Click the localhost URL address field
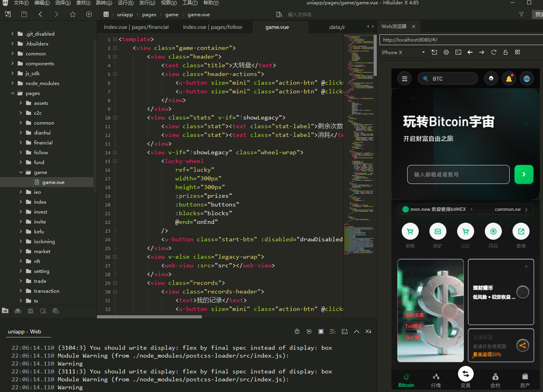This screenshot has width=543, height=392. click(x=459, y=40)
